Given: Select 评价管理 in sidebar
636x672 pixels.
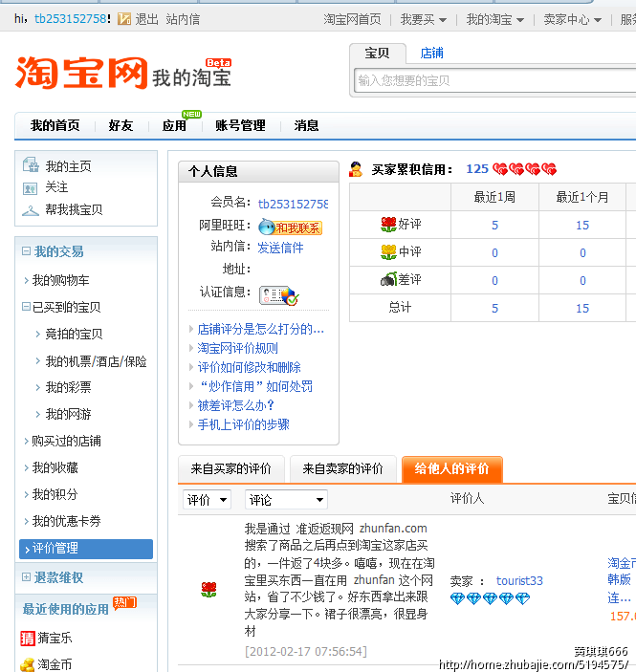Looking at the screenshot, I should 86,549.
